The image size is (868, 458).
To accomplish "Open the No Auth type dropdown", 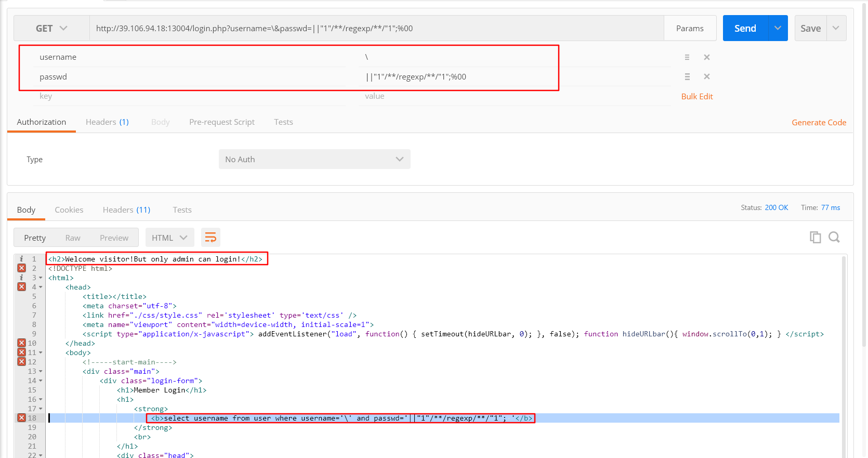I will coord(314,159).
